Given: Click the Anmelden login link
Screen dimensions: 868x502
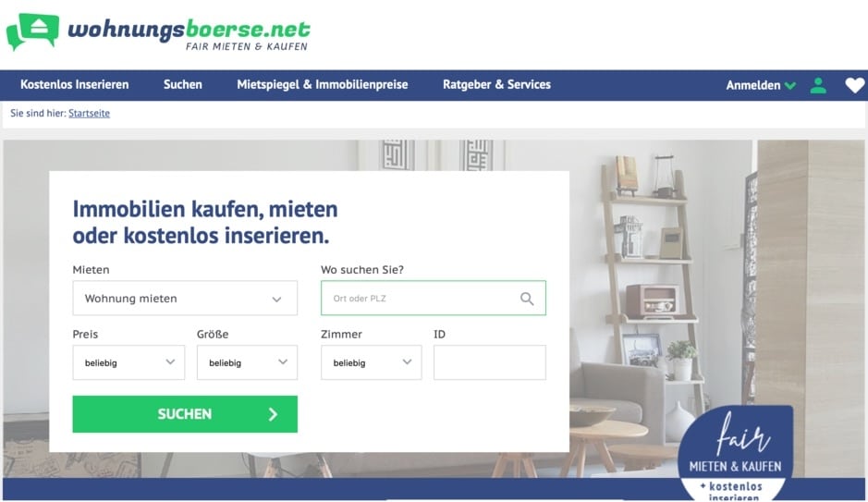Looking at the screenshot, I should point(752,85).
